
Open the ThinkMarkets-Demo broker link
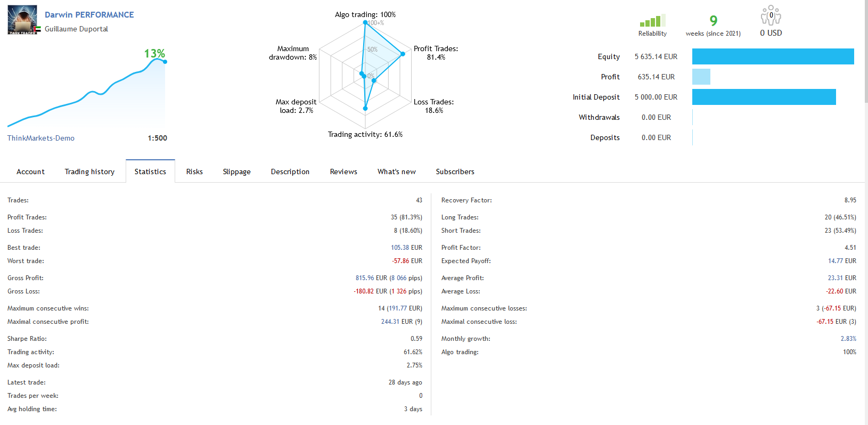pos(41,138)
